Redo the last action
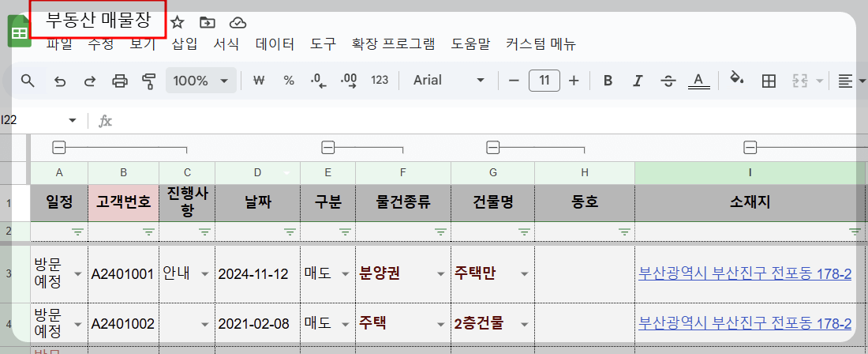This screenshot has height=354, width=868. (x=89, y=81)
